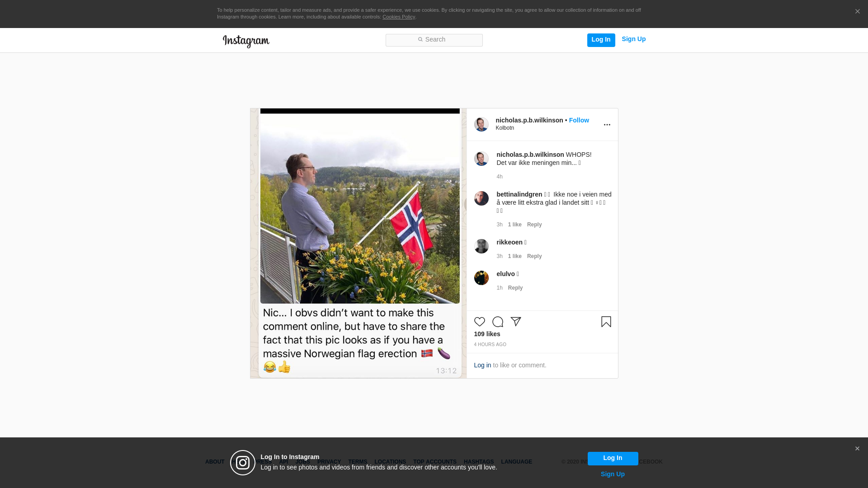Reply to elulvo's comment
Screen dimensions: 868x488
coord(515,288)
